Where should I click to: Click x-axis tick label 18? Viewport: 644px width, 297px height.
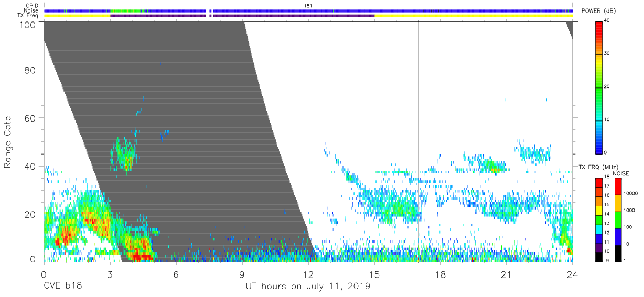point(440,275)
